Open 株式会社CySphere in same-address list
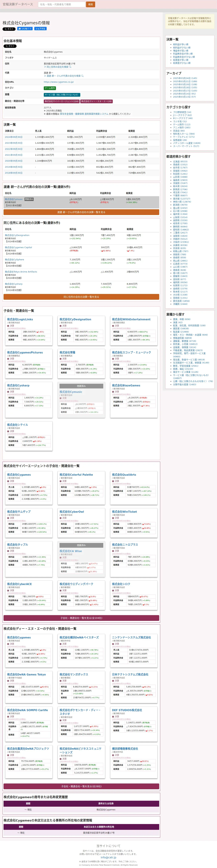 (15, 259)
